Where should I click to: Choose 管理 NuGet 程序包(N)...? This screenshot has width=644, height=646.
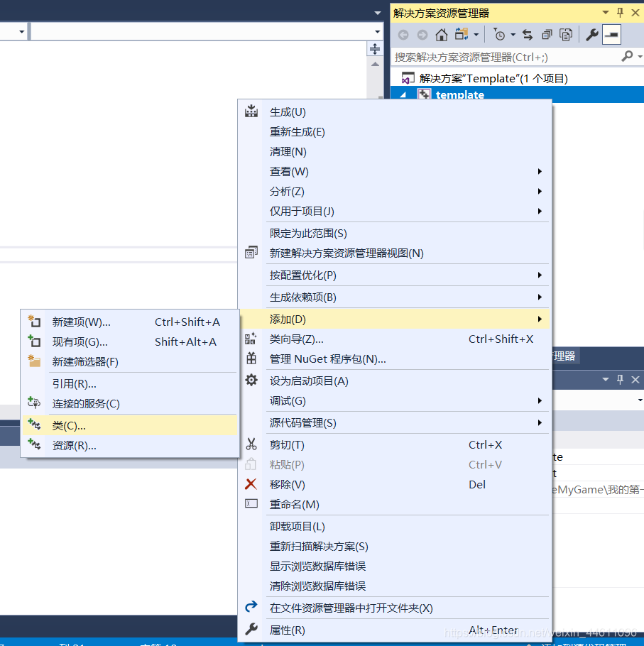[394, 358]
